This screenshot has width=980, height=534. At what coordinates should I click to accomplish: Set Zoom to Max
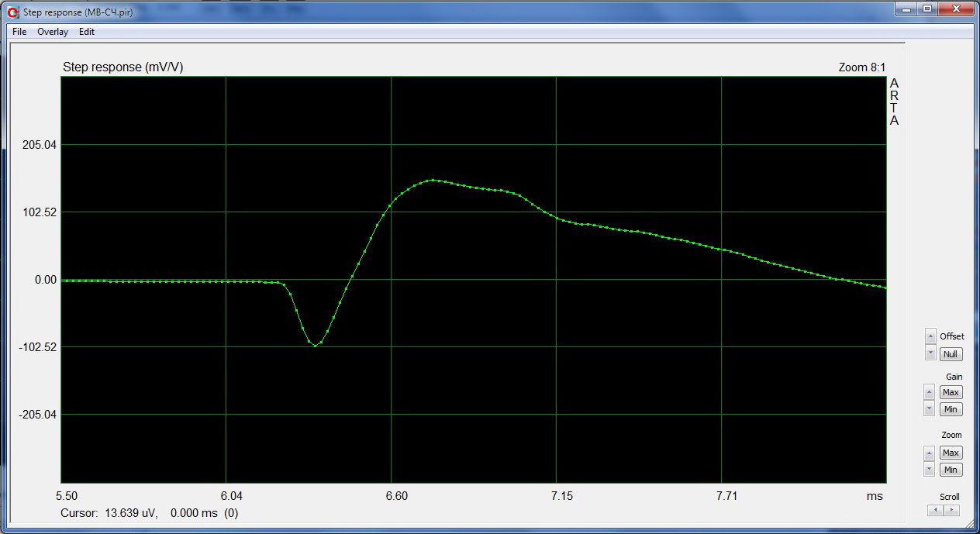click(x=951, y=453)
